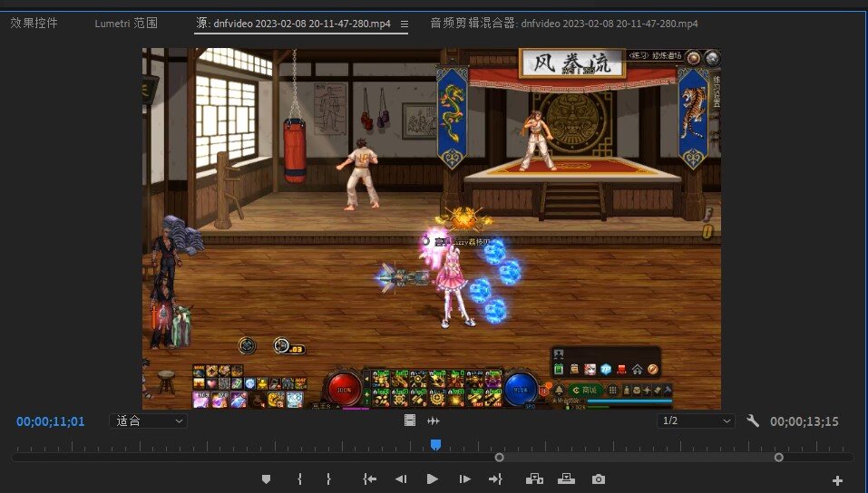
Task: Click the 00;00;11;01 playhead timecode
Action: [51, 421]
